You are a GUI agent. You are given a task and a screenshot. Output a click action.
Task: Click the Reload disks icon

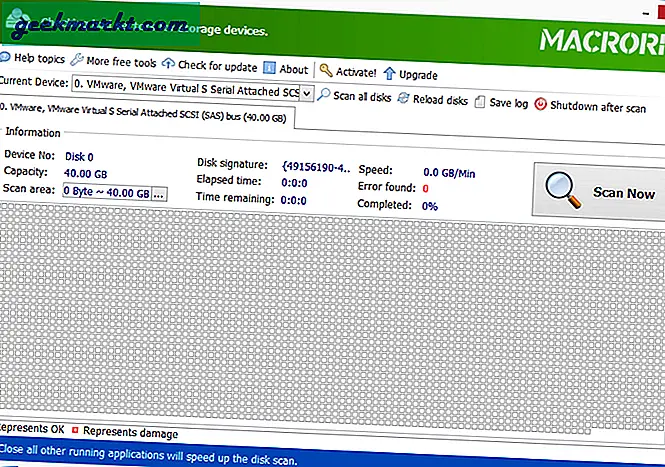pos(403,98)
